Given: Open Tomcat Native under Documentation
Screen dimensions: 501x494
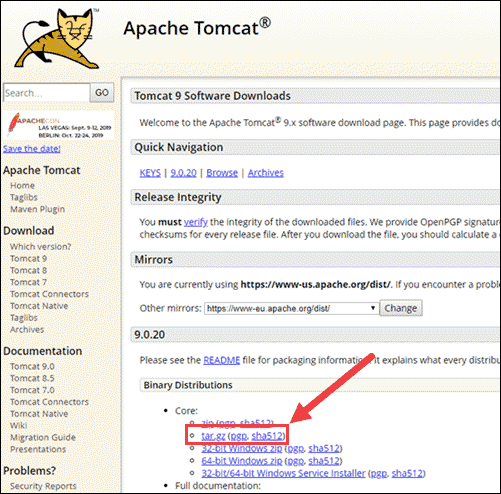Looking at the screenshot, I should pyautogui.click(x=39, y=414).
